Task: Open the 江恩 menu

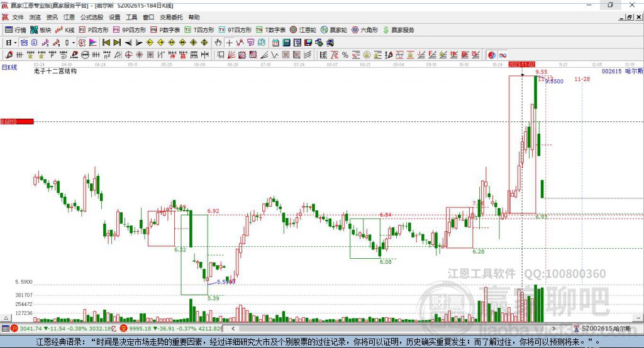Action: [69, 17]
